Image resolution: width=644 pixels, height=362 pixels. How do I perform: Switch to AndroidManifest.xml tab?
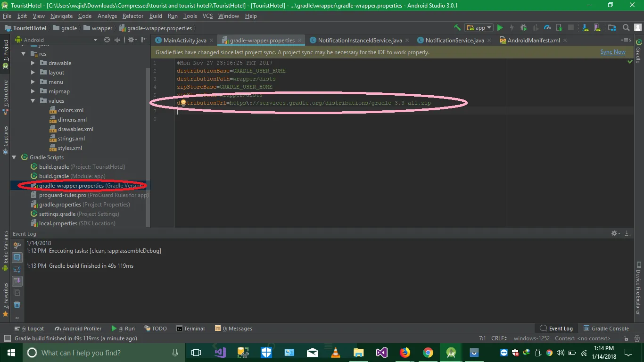click(534, 40)
